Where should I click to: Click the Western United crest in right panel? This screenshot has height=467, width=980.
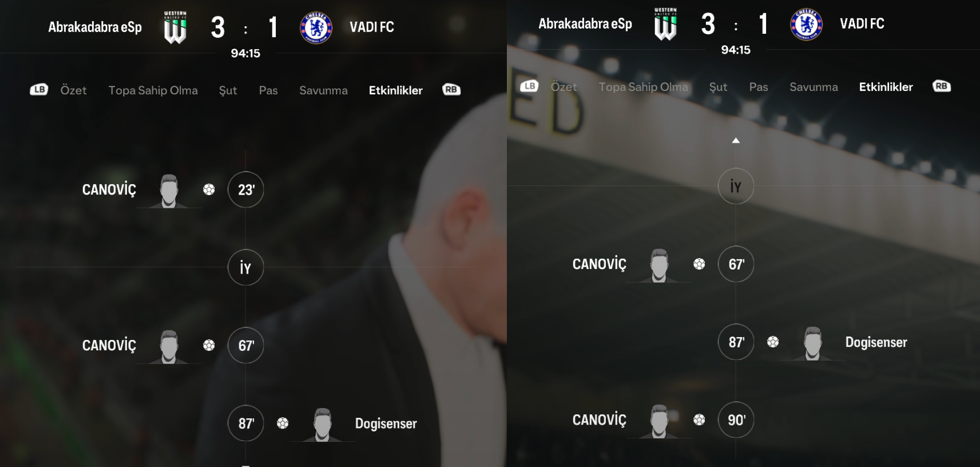(x=665, y=24)
